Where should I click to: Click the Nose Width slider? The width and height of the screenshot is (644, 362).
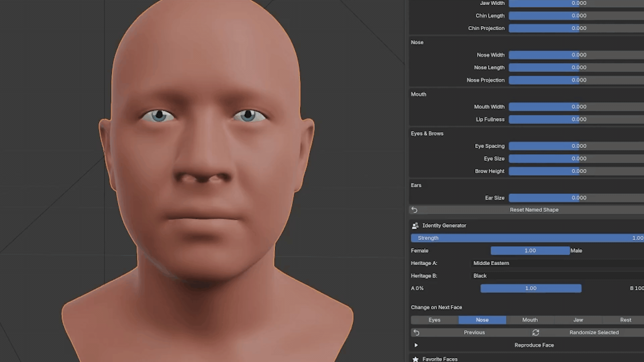576,55
